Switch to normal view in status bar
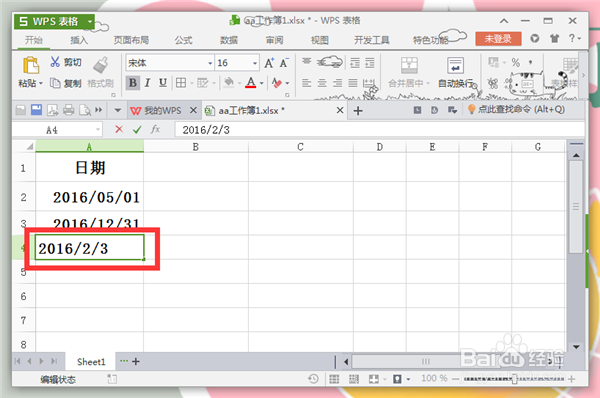 click(334, 379)
